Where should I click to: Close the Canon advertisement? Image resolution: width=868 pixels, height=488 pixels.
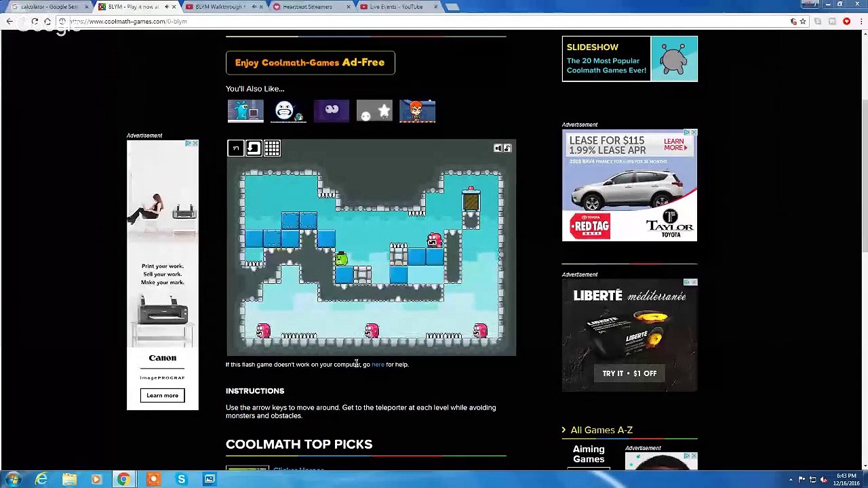(195, 144)
